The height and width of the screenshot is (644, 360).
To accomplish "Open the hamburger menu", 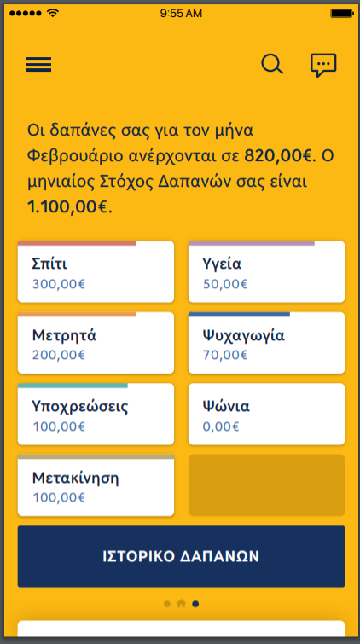I will (x=38, y=65).
